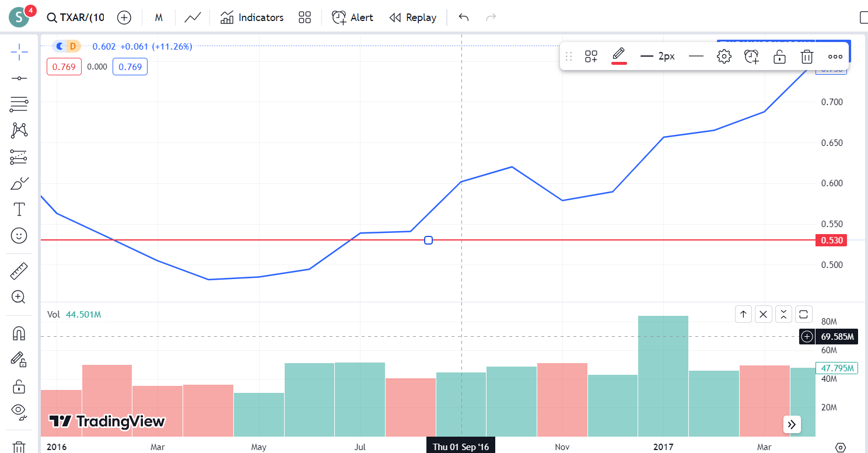Image resolution: width=868 pixels, height=453 pixels.
Task: Undo the last chart action
Action: click(x=464, y=18)
